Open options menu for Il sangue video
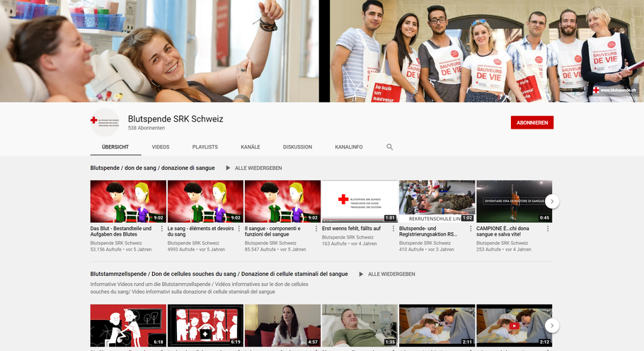644x351 pixels. click(x=316, y=229)
